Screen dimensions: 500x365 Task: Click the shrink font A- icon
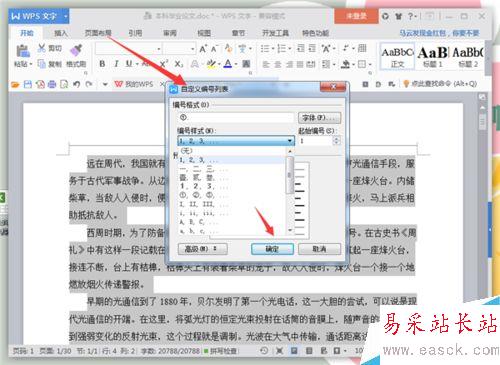point(214,49)
